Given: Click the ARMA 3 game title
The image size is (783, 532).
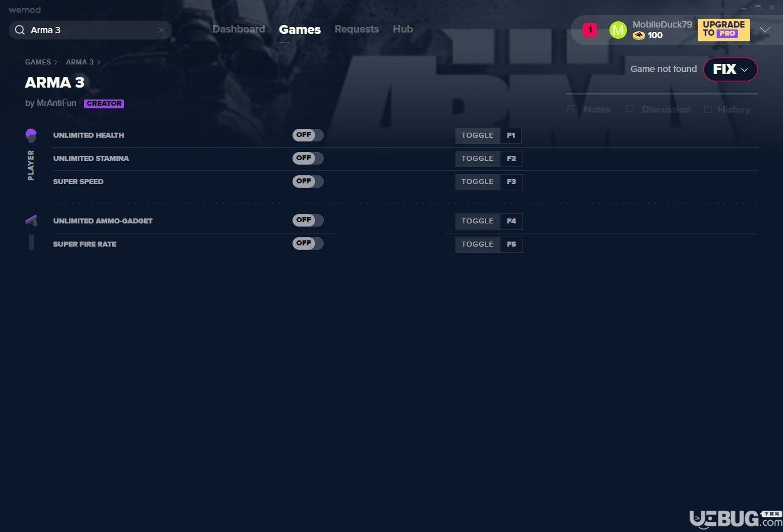Looking at the screenshot, I should click(54, 83).
